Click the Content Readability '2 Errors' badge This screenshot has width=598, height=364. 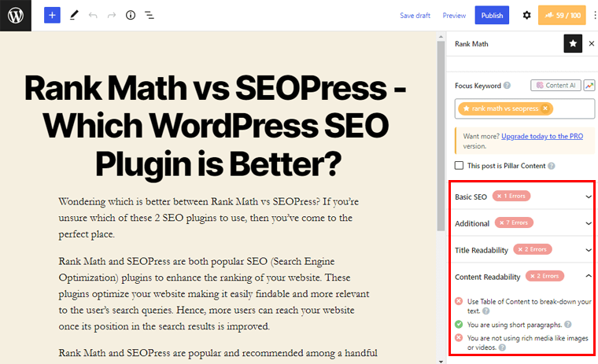(x=544, y=276)
